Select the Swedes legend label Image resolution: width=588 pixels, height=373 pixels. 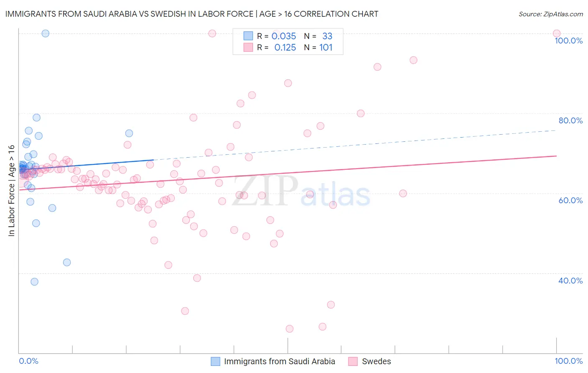tap(376, 361)
